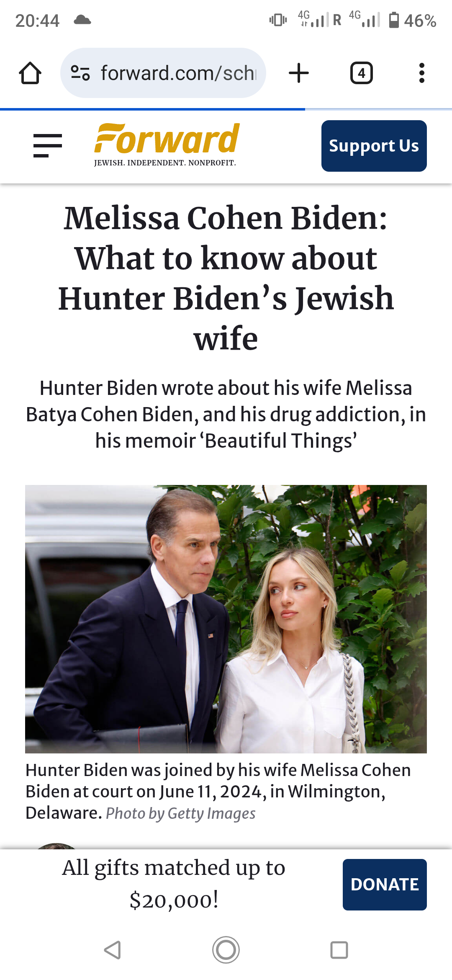Open a new tab with plus icon

[x=299, y=73]
